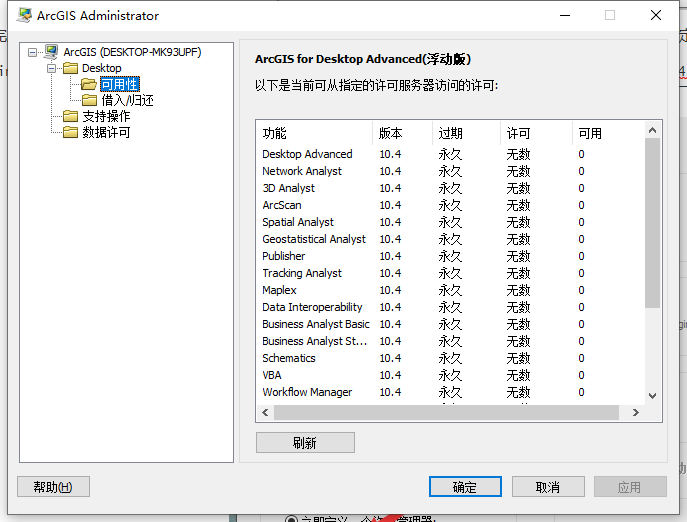Click the folder icon beside 支持操作
The width and height of the screenshot is (687, 522).
coord(70,116)
